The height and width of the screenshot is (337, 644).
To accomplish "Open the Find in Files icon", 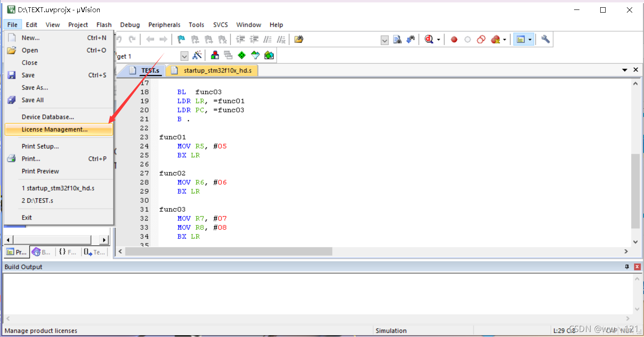I will tap(298, 40).
